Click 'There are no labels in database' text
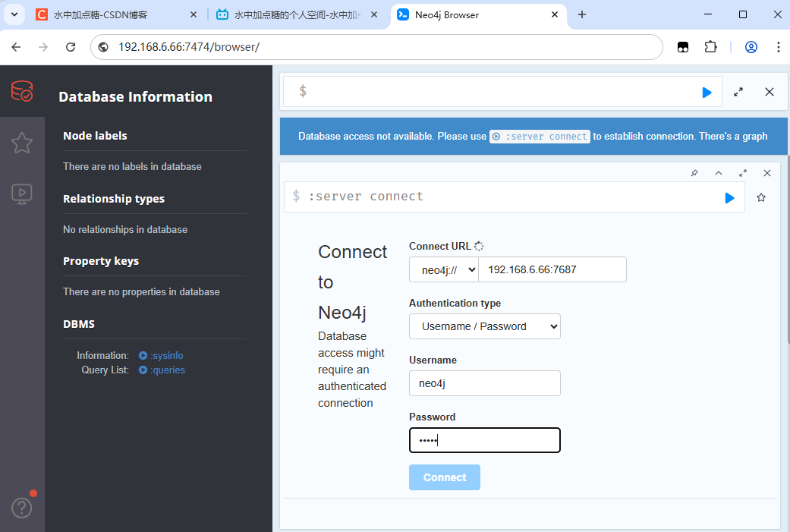Viewport: 790px width, 532px height. 132,167
